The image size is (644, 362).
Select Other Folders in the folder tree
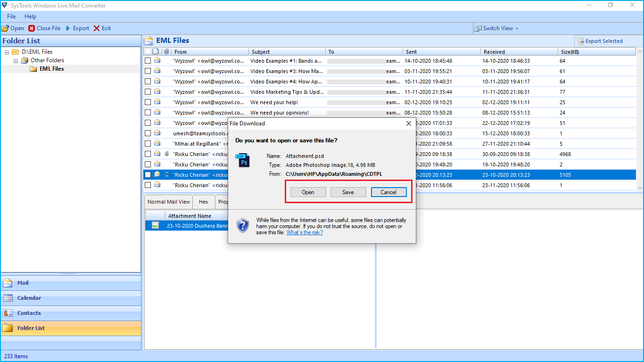point(47,60)
